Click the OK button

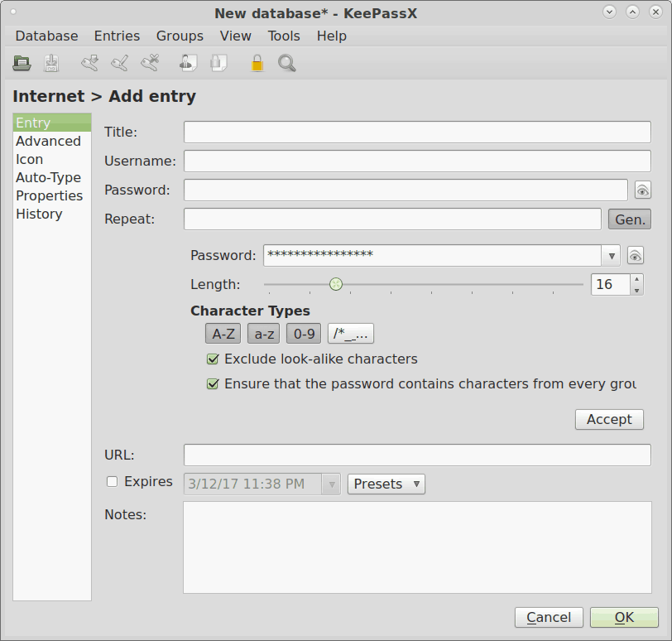pos(624,618)
